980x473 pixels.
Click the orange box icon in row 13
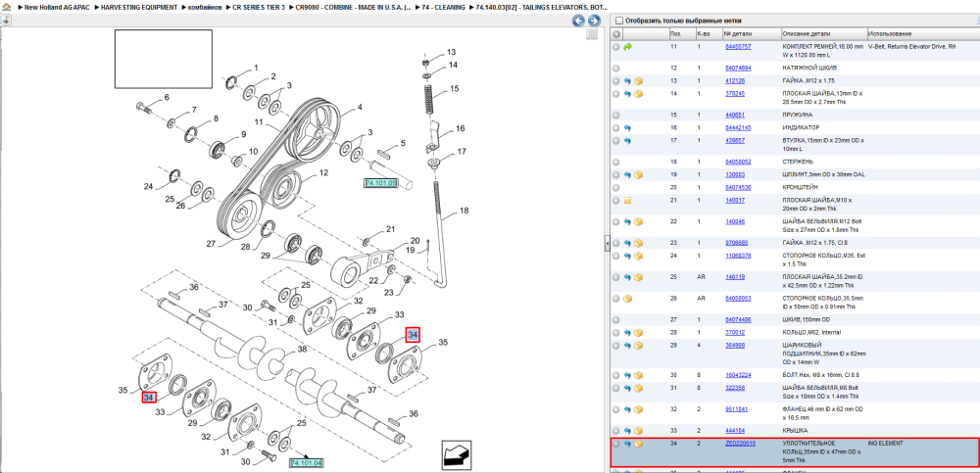[x=638, y=81]
